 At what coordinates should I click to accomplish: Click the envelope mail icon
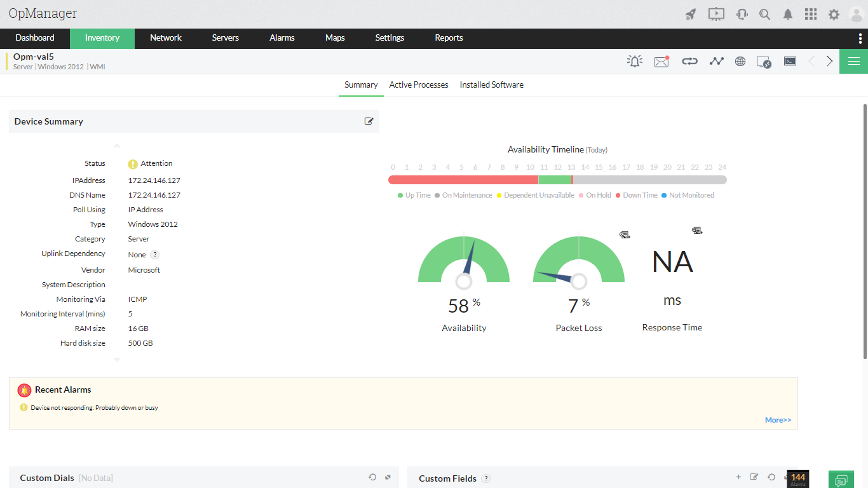661,61
